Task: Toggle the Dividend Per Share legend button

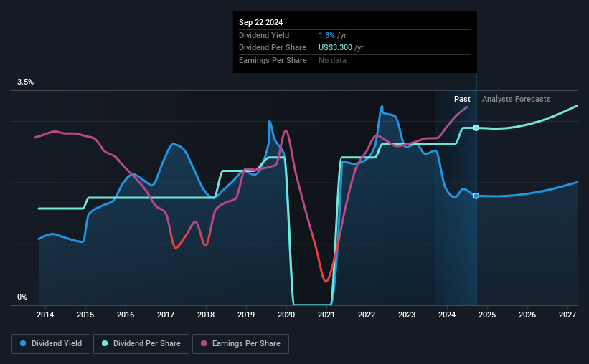Action: click(141, 344)
